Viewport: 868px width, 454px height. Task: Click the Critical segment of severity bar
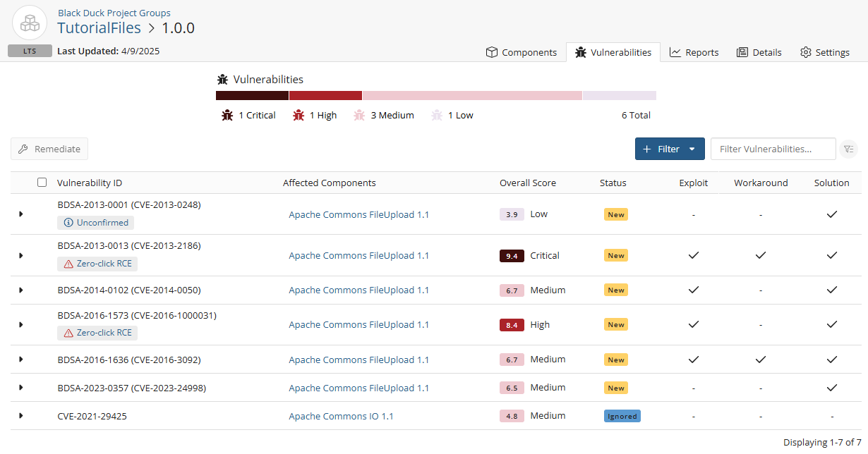[252, 95]
